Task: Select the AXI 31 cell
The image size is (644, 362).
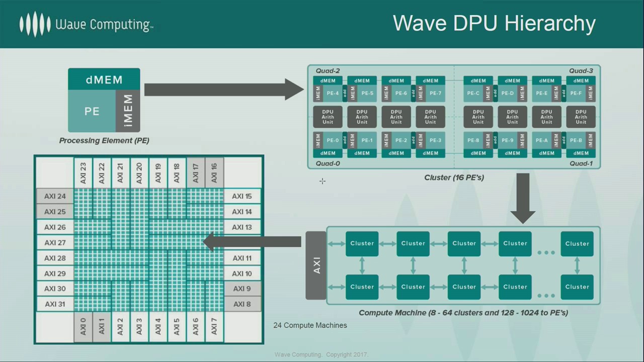Action: (x=55, y=304)
